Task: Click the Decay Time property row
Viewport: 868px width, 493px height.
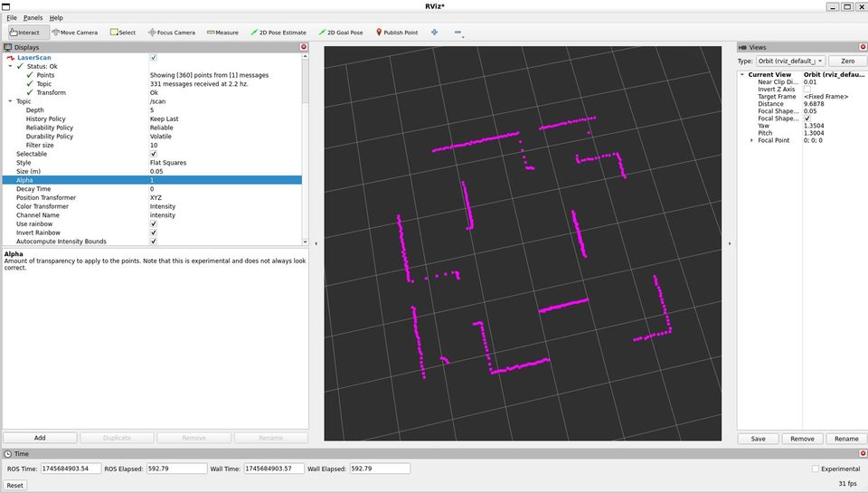Action: (x=152, y=189)
